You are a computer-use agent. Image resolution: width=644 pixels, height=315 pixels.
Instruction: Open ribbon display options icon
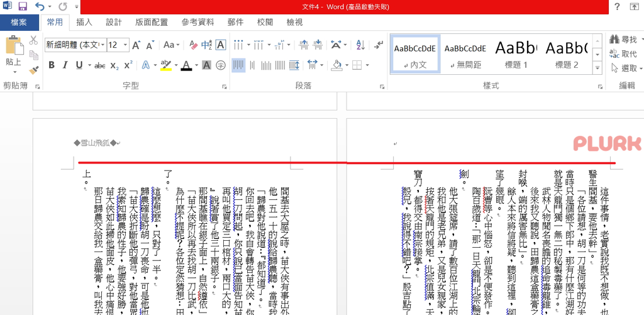(635, 6)
